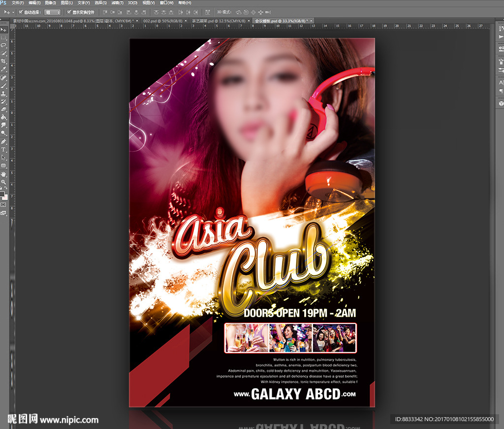The image size is (504, 429).
Task: Select the Lasso tool
Action: coord(3,45)
